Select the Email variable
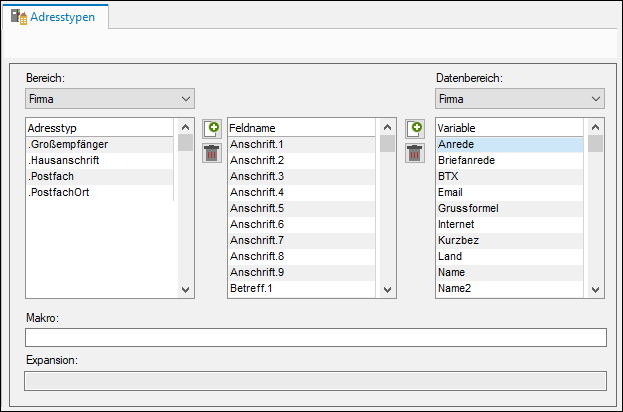The image size is (623, 412). click(510, 192)
